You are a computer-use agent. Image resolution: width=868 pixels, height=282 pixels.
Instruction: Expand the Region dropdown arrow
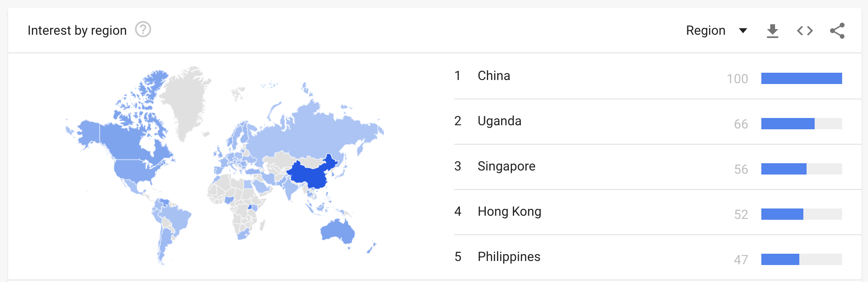click(743, 31)
